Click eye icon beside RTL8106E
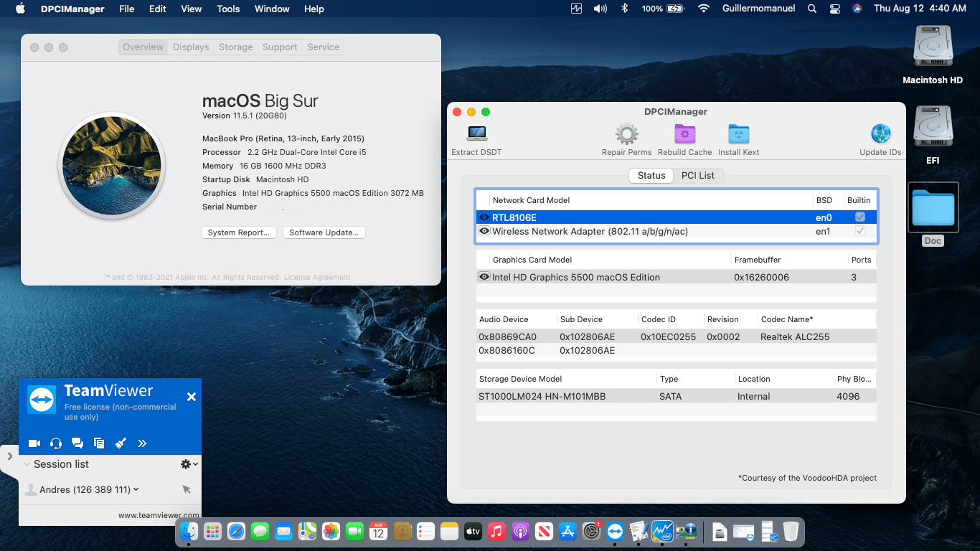 pyautogui.click(x=484, y=217)
